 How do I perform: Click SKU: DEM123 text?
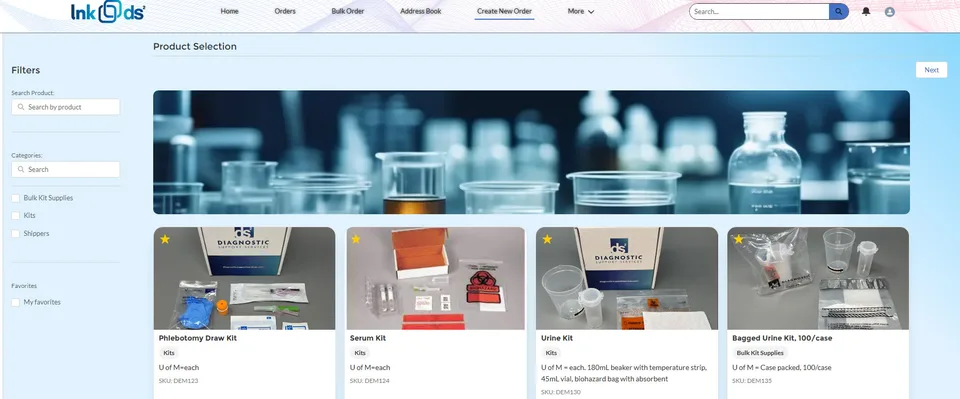point(178,381)
